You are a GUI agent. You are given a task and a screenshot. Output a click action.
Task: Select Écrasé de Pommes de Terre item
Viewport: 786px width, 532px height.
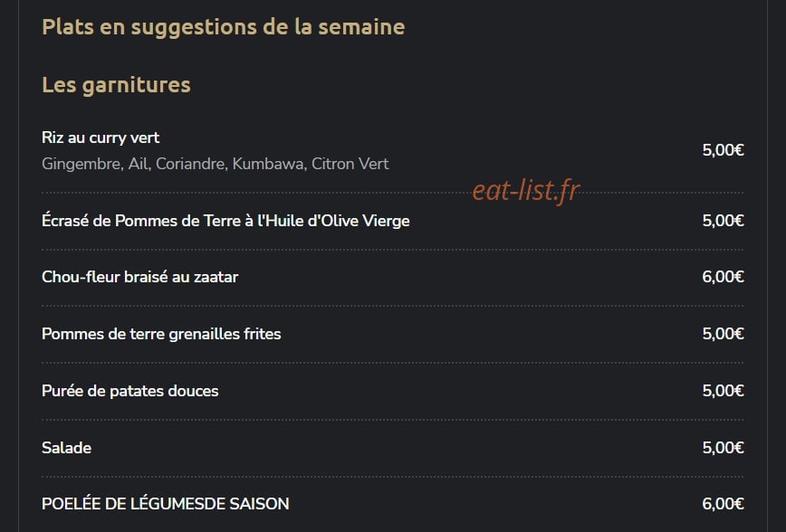(x=225, y=221)
